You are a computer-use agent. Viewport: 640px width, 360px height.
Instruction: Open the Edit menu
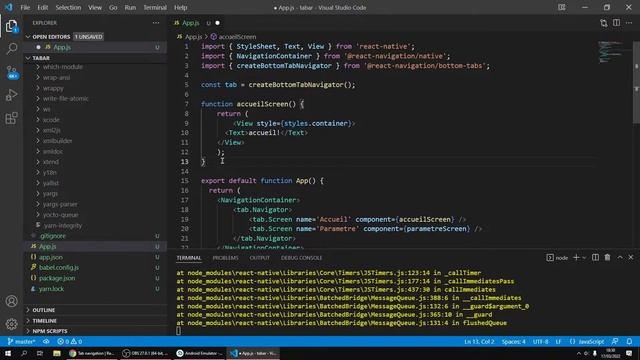tap(42, 7)
